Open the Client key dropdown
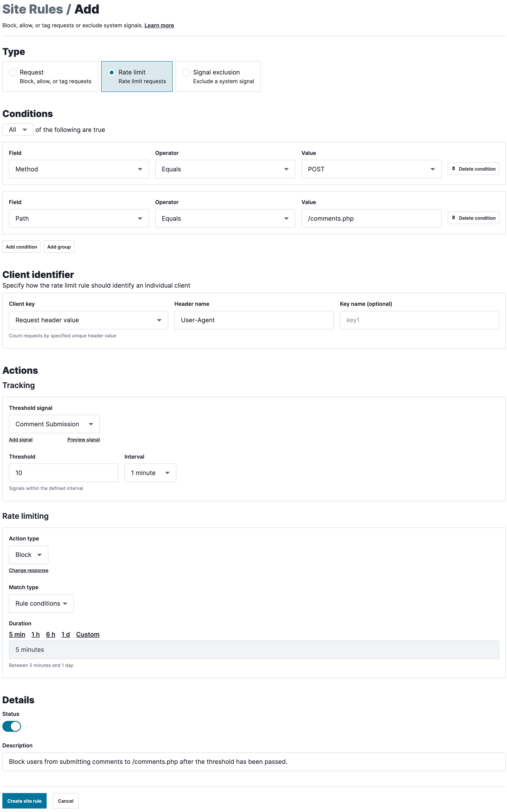 click(x=88, y=320)
